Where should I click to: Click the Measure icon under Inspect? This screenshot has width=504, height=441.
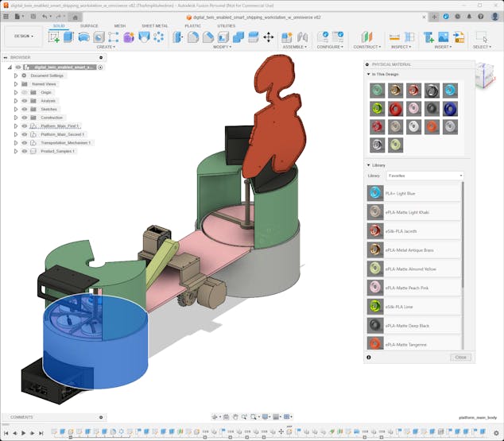click(394, 37)
